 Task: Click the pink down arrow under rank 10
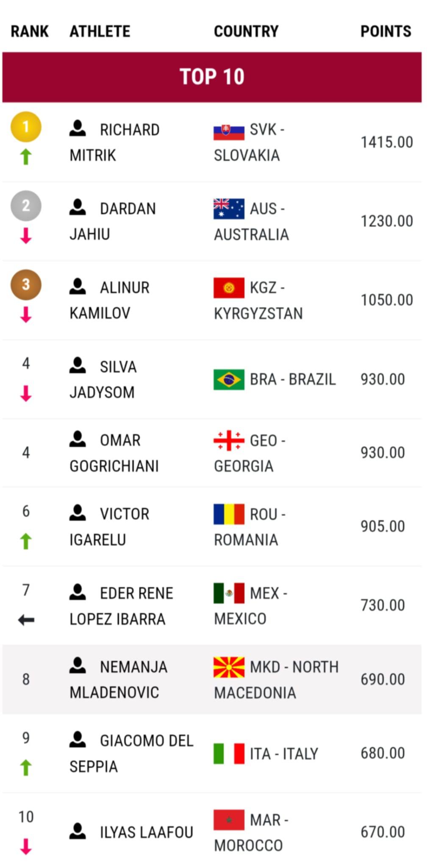(x=26, y=846)
